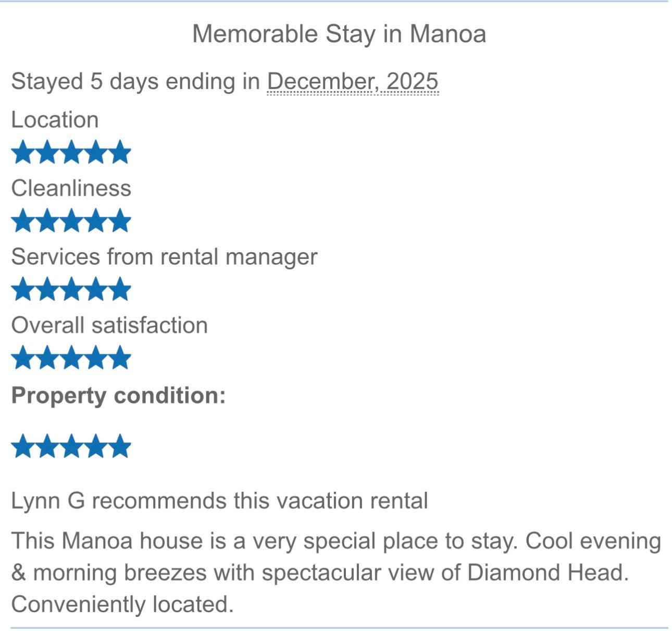
Task: Click fifth star under Services from rental manager
Action: coord(120,289)
